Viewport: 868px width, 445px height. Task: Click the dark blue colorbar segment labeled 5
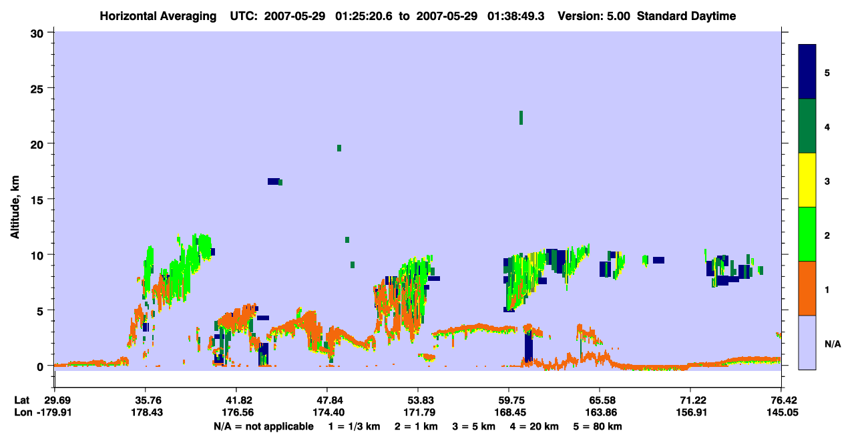click(x=807, y=72)
